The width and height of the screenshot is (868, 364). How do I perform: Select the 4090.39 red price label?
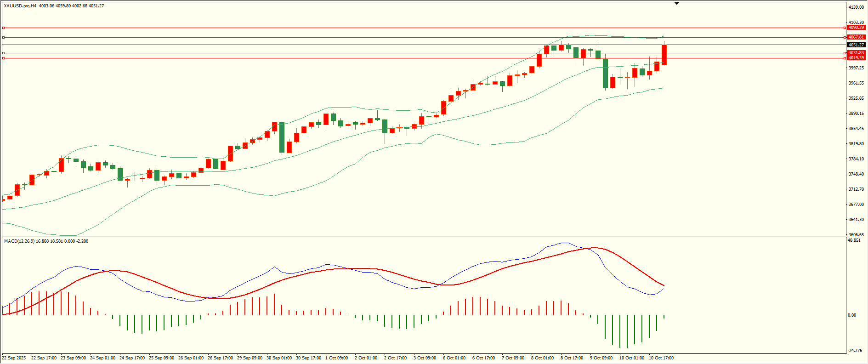coord(856,28)
